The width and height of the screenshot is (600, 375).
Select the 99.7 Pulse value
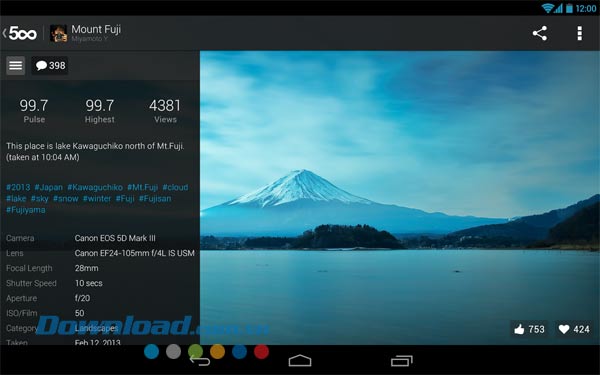tap(34, 106)
